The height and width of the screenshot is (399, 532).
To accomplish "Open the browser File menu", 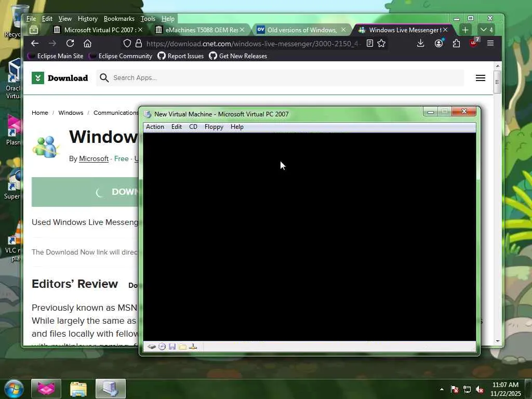I will click(31, 19).
